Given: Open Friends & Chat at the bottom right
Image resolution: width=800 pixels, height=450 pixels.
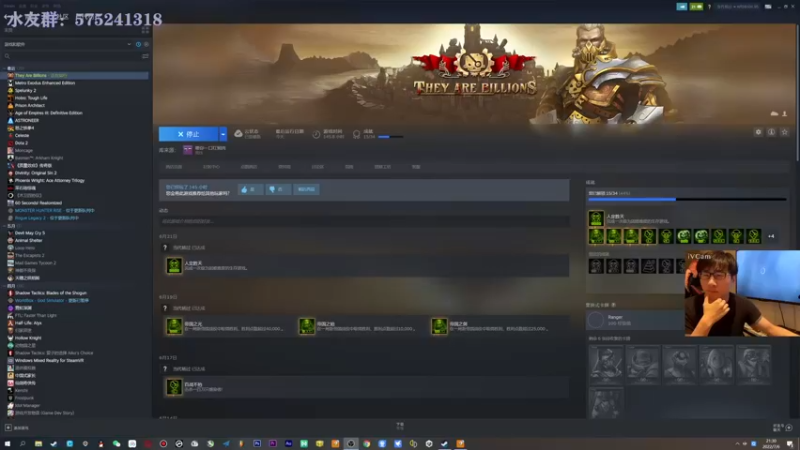Looking at the screenshot, I should pos(782,428).
